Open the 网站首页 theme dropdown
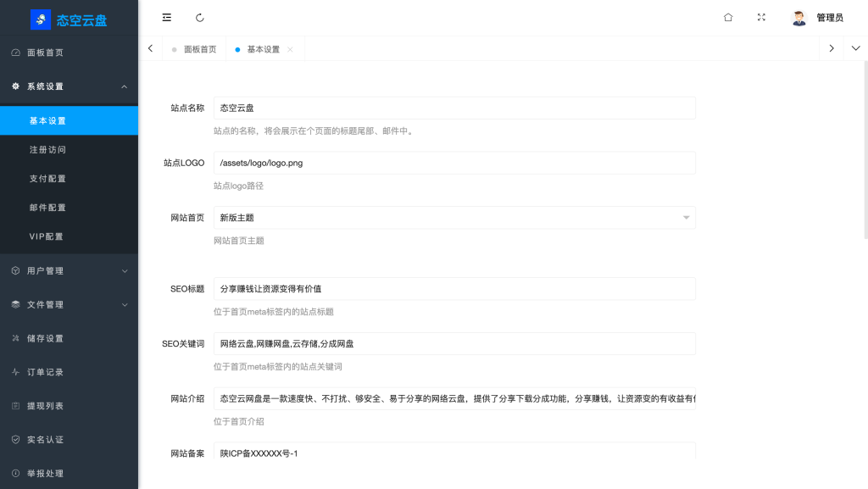Image resolution: width=868 pixels, height=489 pixels. tap(685, 218)
